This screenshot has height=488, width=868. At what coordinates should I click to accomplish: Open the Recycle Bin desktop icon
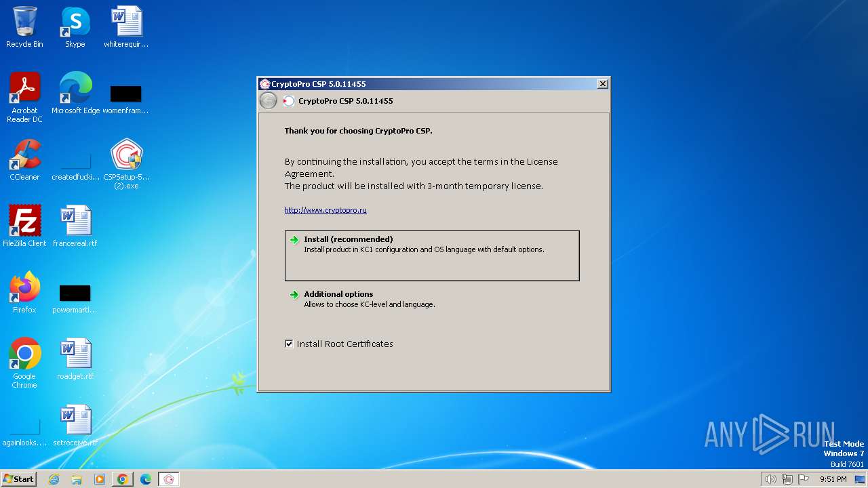[24, 27]
